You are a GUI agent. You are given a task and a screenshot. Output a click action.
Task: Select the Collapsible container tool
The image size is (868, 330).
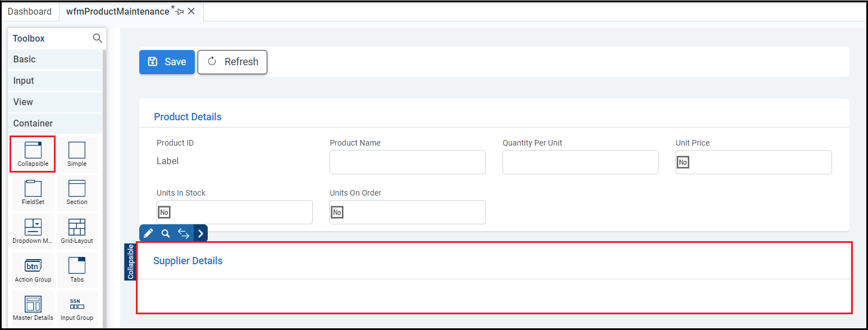(33, 154)
